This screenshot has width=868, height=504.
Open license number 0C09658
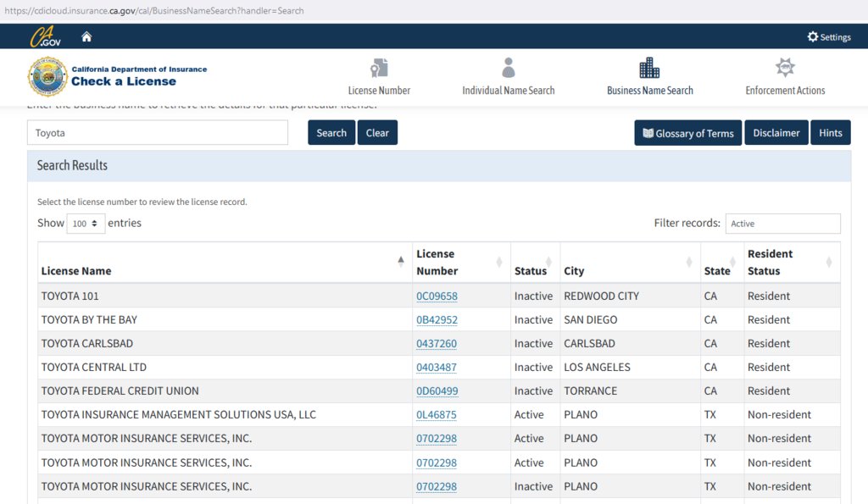pos(437,296)
